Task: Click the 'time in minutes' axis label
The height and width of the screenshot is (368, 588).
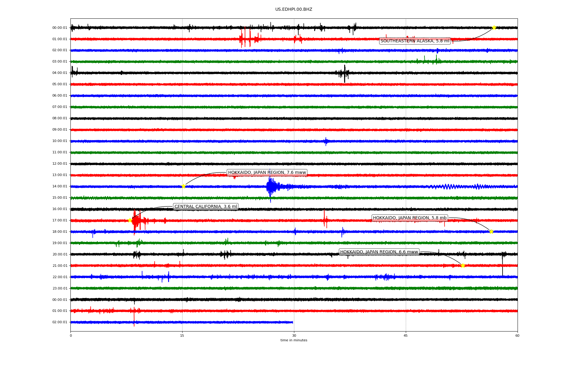Action: click(294, 340)
